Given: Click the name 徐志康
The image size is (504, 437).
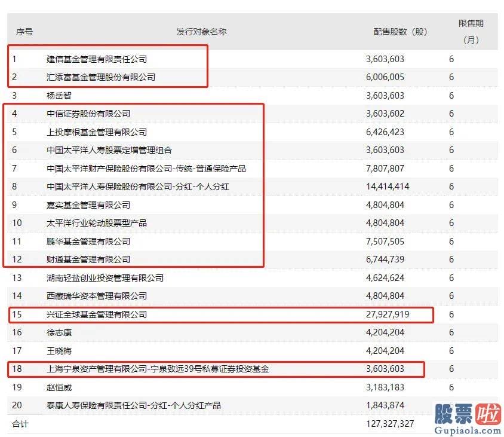Looking at the screenshot, I should coord(59,332).
